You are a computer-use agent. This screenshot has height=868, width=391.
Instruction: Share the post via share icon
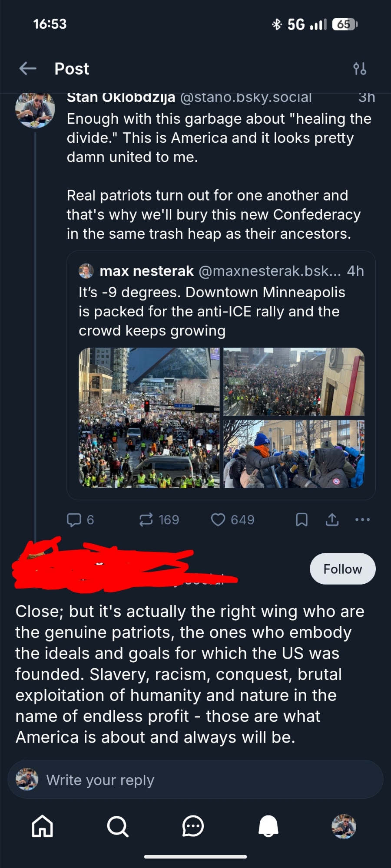point(332,519)
